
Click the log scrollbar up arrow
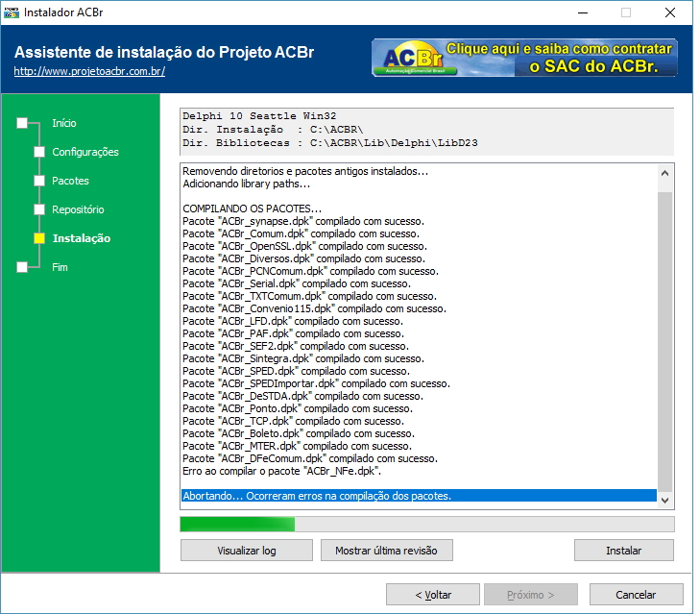[664, 173]
